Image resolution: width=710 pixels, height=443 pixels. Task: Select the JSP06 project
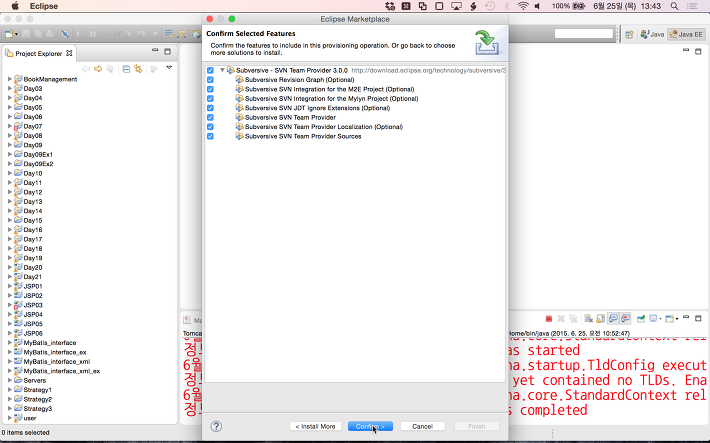[x=33, y=333]
